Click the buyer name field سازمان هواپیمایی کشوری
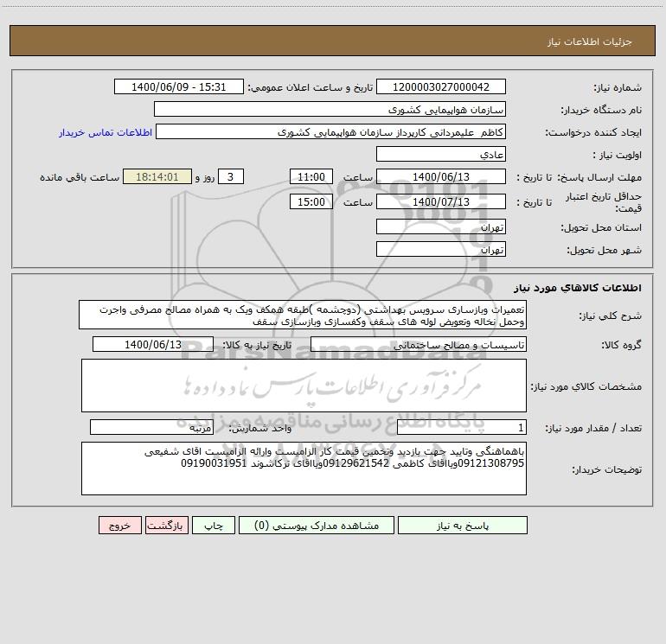The height and width of the screenshot is (644, 666). pos(330,109)
